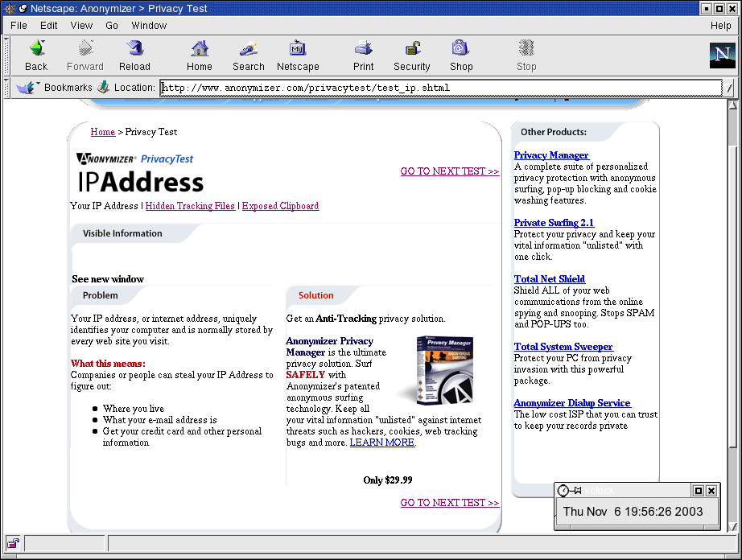Viewport: 742px width, 560px height.
Task: Click the Solution section heading
Action: pyautogui.click(x=315, y=295)
